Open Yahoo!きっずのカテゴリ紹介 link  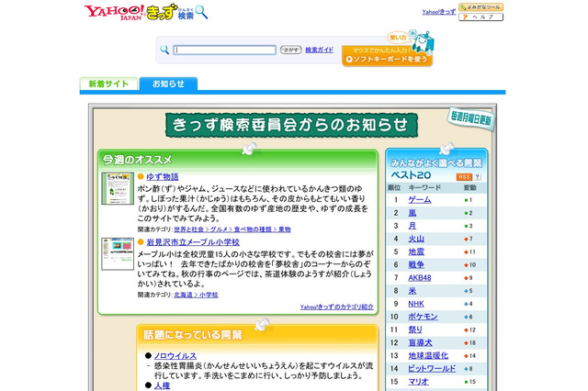337,307
